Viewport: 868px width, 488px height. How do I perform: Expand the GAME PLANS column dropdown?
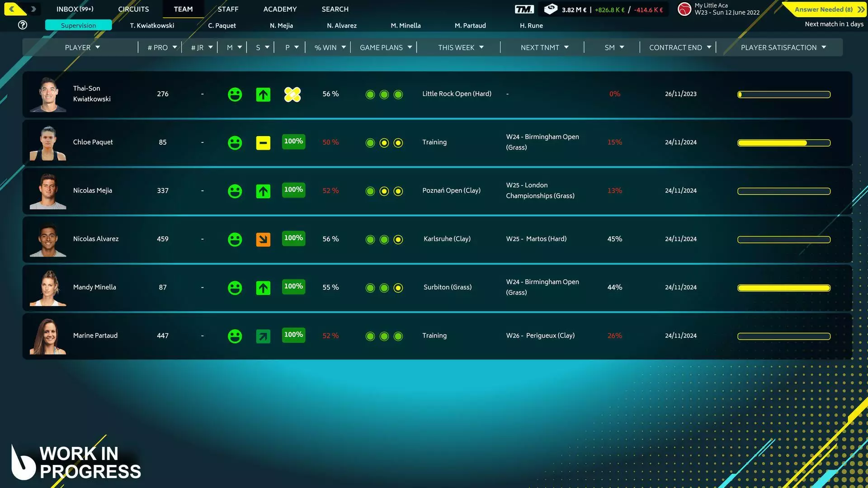pos(385,47)
